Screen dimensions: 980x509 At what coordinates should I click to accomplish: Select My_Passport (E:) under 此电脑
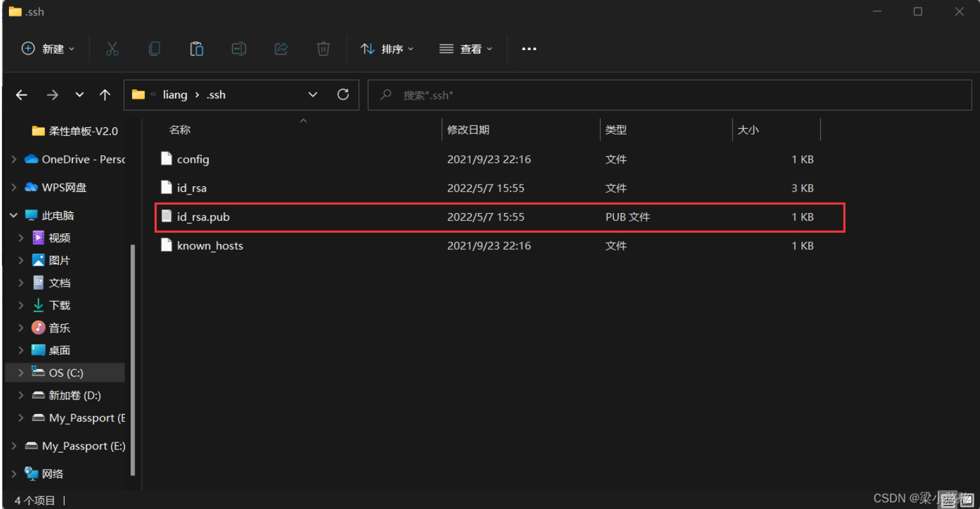click(79, 418)
